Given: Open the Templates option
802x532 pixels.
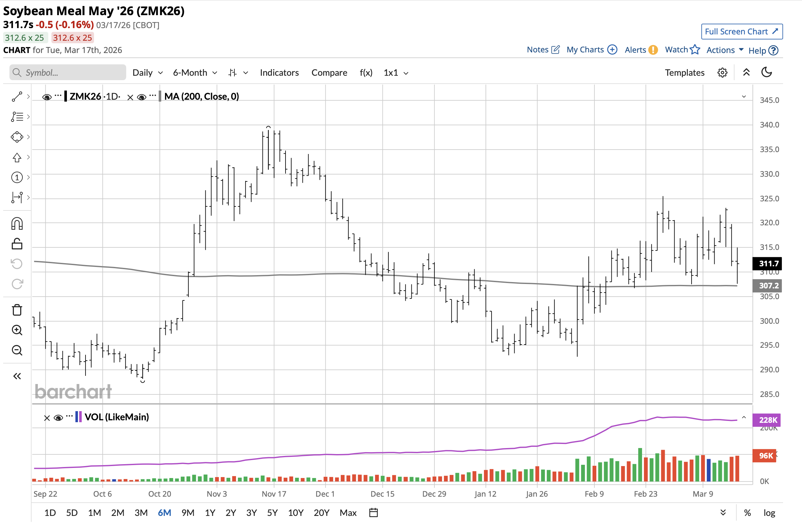Looking at the screenshot, I should coord(684,73).
